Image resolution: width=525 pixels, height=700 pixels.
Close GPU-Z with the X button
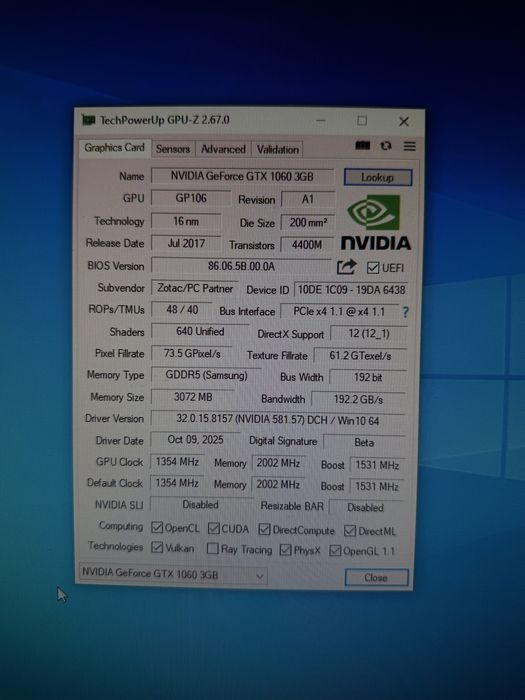point(404,121)
